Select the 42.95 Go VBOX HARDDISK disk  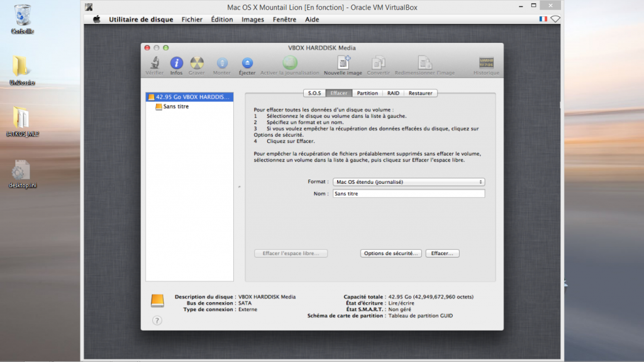pos(189,98)
